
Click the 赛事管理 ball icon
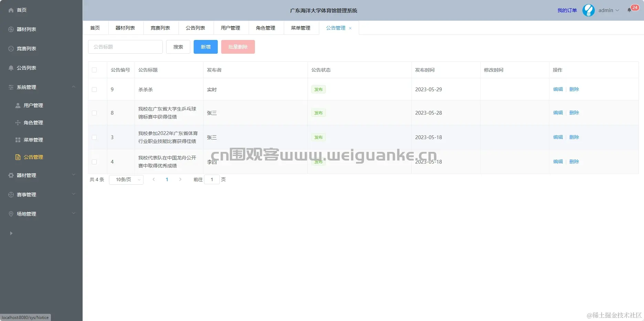point(11,195)
